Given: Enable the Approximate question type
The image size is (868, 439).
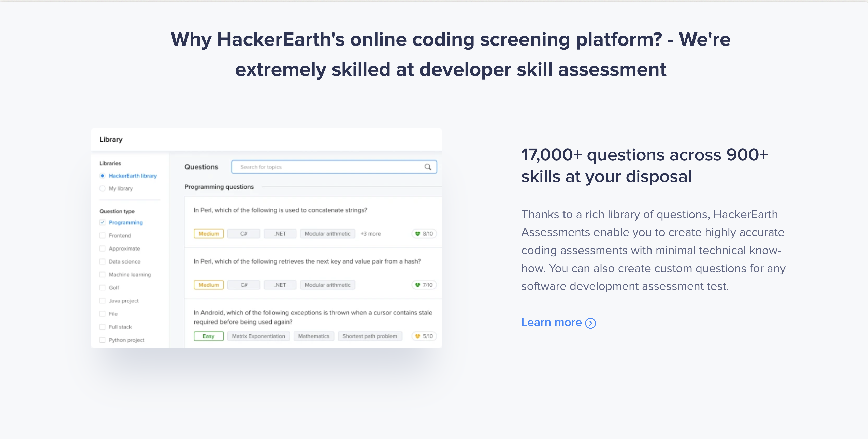Looking at the screenshot, I should [103, 248].
